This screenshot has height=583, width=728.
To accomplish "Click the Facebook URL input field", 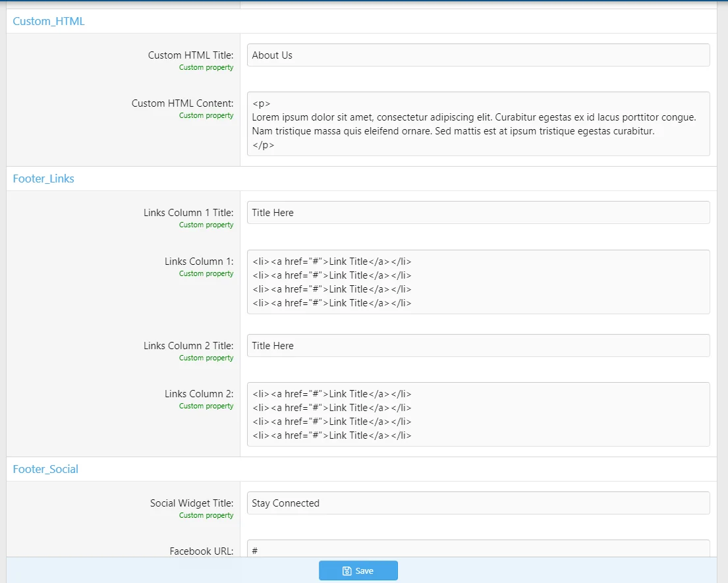I will click(x=478, y=549).
